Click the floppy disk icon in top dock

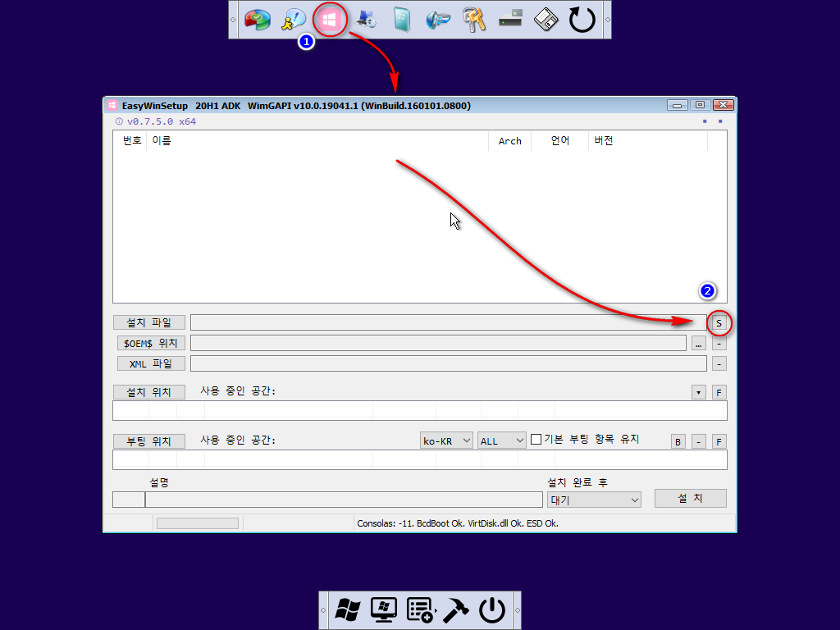[546, 20]
